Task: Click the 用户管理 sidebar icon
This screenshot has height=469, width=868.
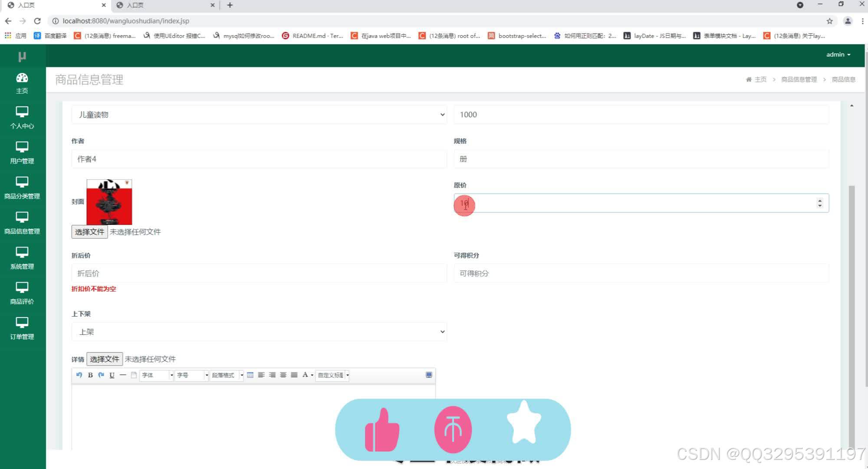Action: [x=23, y=153]
